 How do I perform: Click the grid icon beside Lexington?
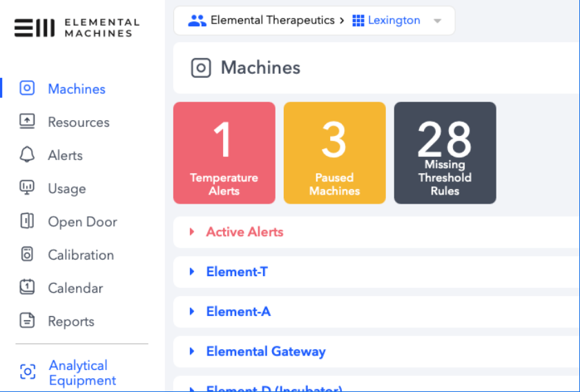(x=358, y=20)
